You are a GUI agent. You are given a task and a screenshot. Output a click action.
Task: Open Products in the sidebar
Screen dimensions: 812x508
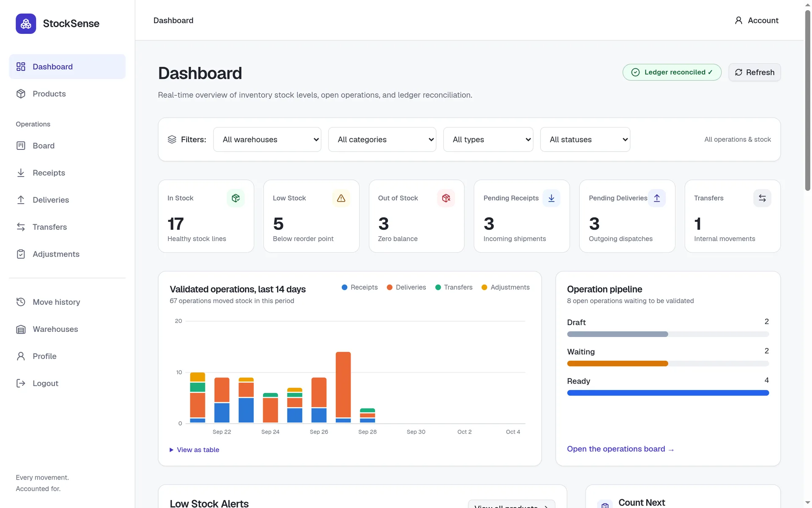coord(67,94)
